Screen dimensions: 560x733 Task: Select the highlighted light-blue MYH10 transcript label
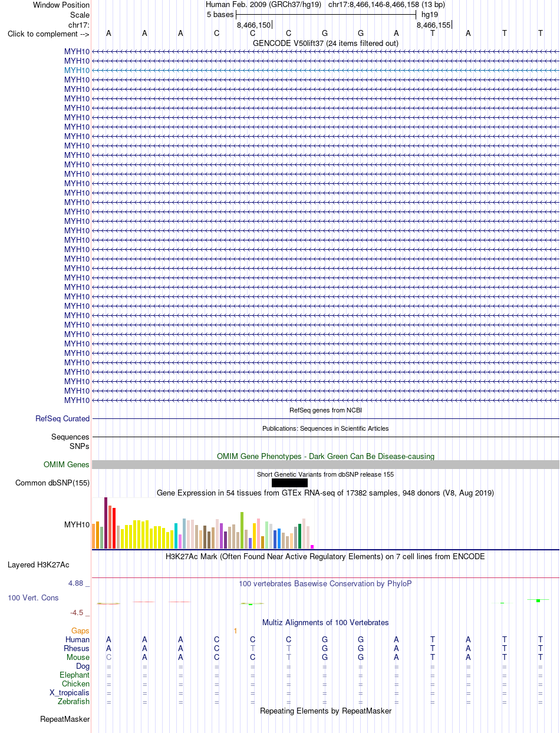tap(77, 70)
